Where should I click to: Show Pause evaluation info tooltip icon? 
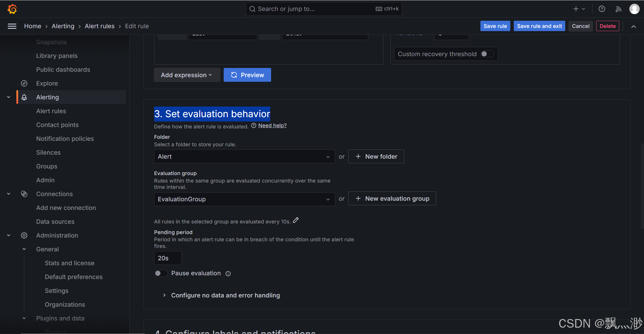click(x=228, y=274)
